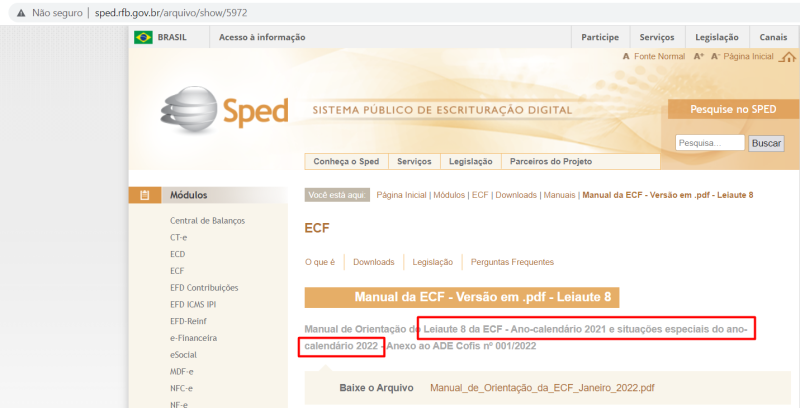Image resolution: width=800 pixels, height=408 pixels.
Task: Select EFD-Reinf module
Action: tap(188, 321)
